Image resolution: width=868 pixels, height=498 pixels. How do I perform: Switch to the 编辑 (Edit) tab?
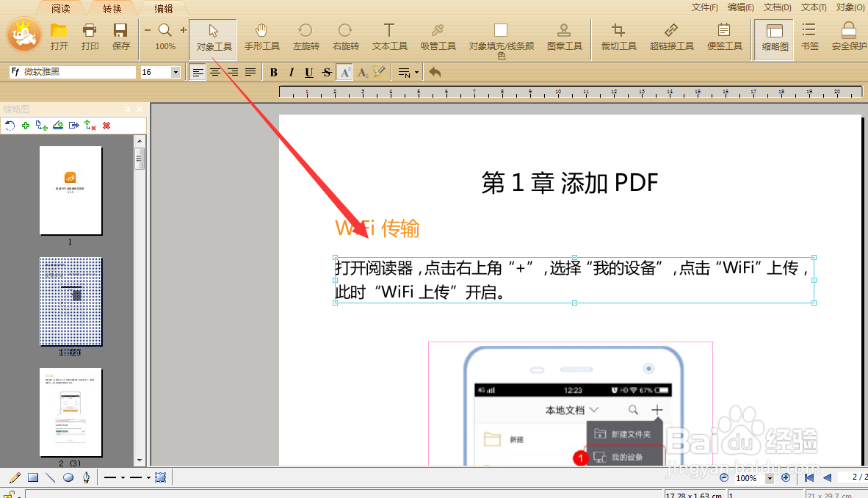164,9
